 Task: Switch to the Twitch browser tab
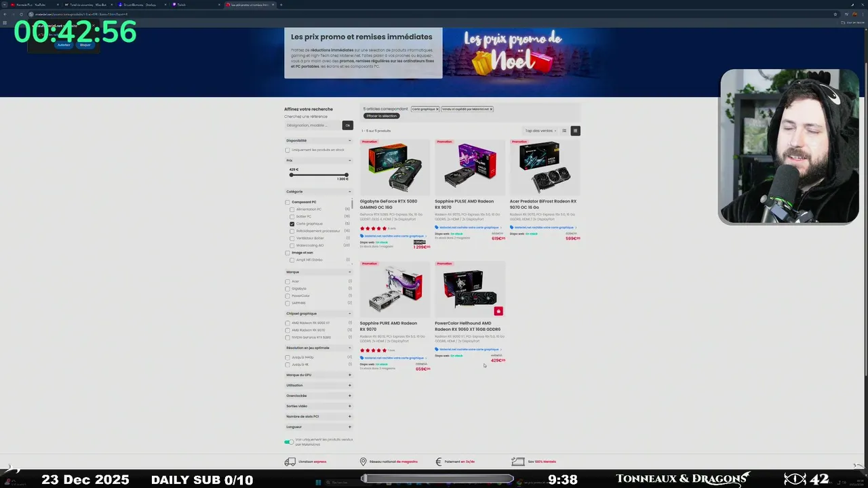pyautogui.click(x=195, y=5)
